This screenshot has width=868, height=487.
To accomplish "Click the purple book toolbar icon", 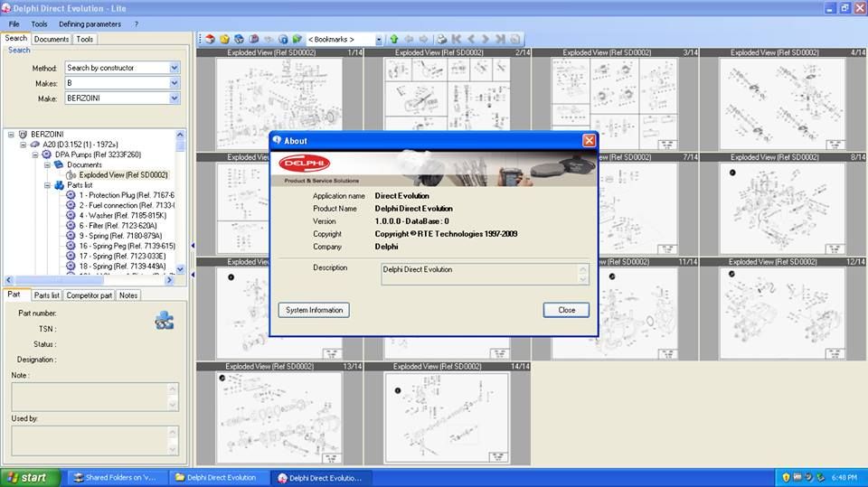I will [x=254, y=39].
